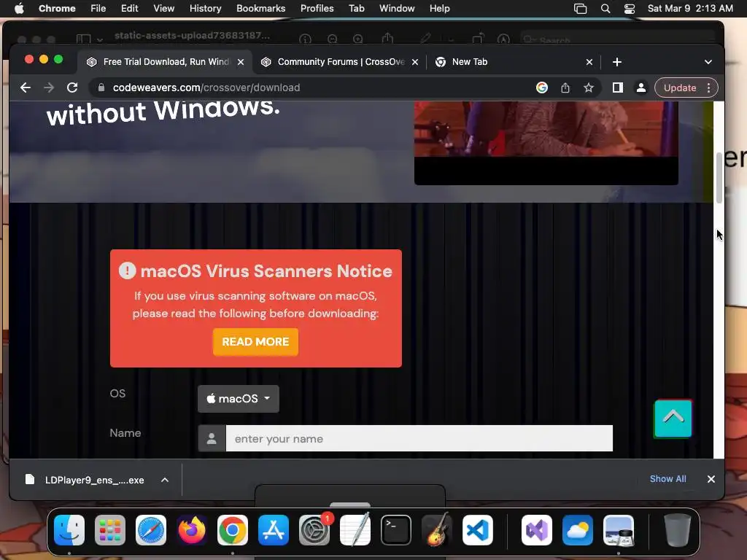747x560 pixels.
Task: Close the Community Forums tab
Action: [415, 62]
